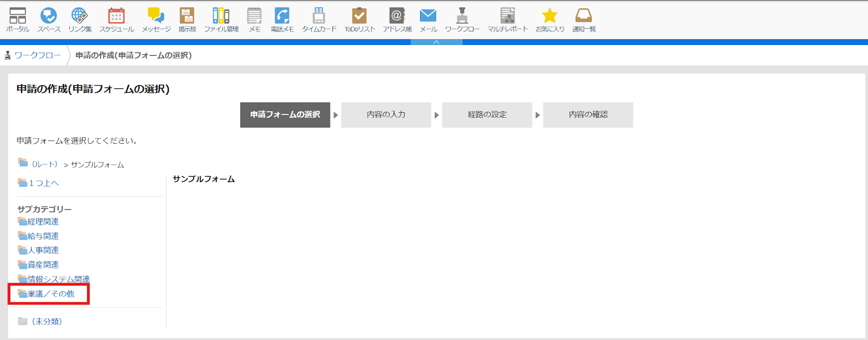This screenshot has height=340, width=868.
Task: Collapse the top menu bar arrow
Action: point(436,42)
